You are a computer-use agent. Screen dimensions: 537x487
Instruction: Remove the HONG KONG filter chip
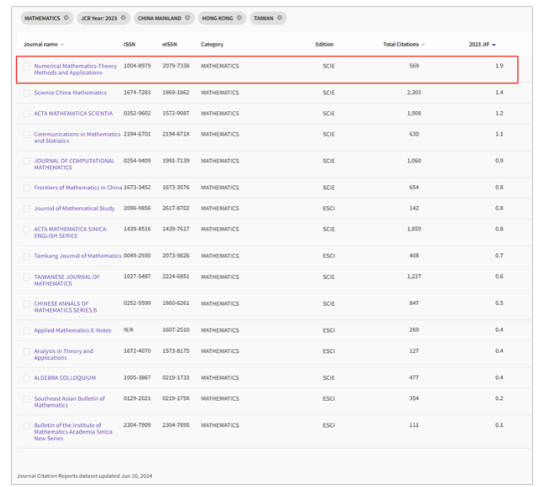click(239, 18)
